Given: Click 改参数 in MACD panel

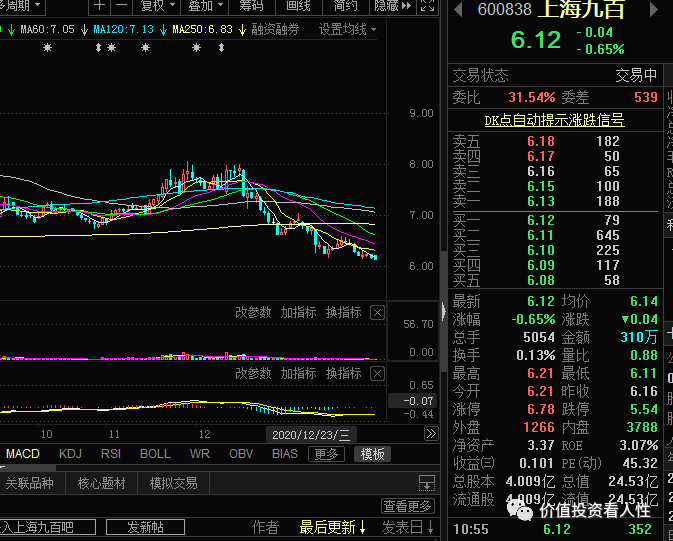Looking at the screenshot, I should tap(253, 374).
